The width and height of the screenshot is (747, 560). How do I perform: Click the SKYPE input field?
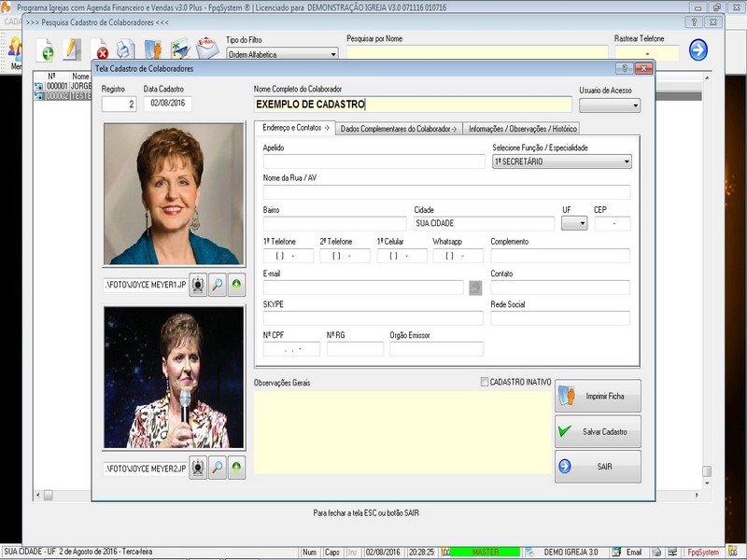373,318
